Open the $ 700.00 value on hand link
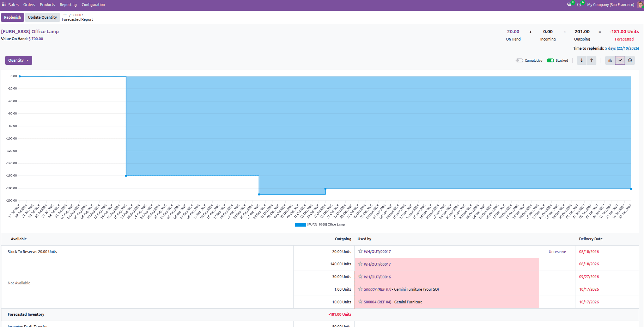 click(36, 39)
